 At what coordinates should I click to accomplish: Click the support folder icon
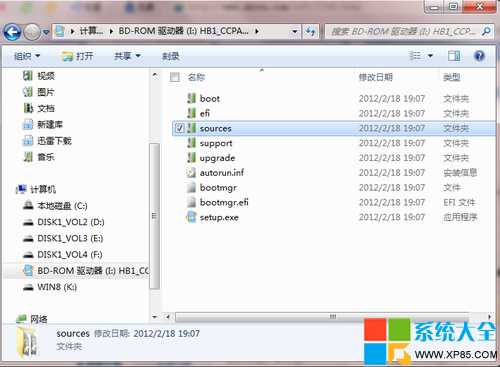point(191,143)
